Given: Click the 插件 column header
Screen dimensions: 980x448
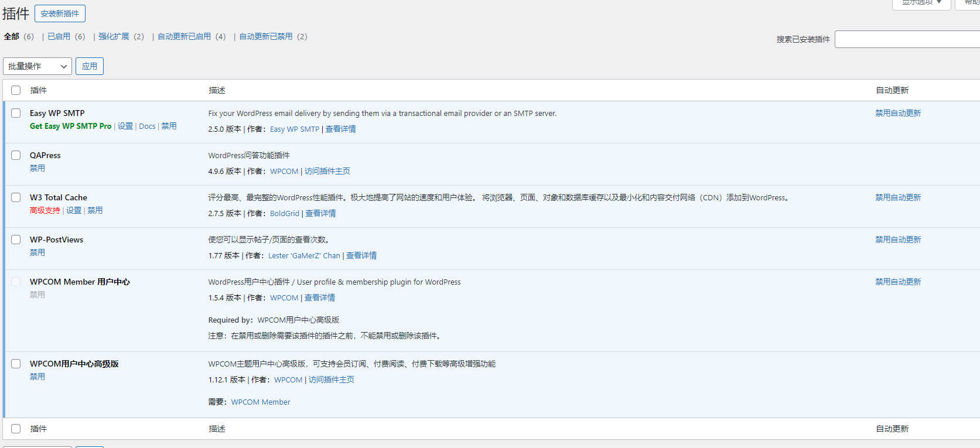Looking at the screenshot, I should (39, 90).
